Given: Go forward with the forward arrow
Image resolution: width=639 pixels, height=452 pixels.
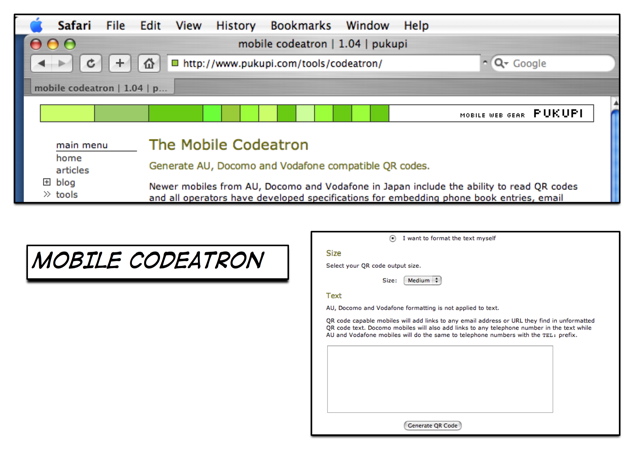Looking at the screenshot, I should click(62, 63).
